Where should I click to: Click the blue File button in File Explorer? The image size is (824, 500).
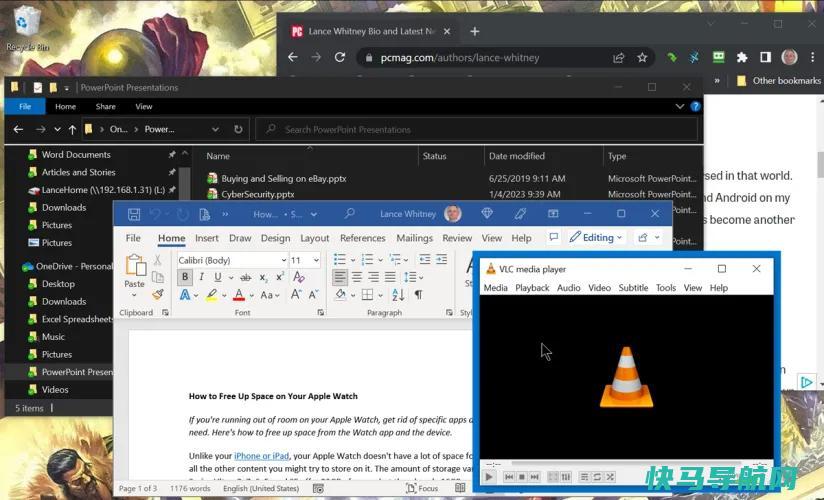click(25, 106)
